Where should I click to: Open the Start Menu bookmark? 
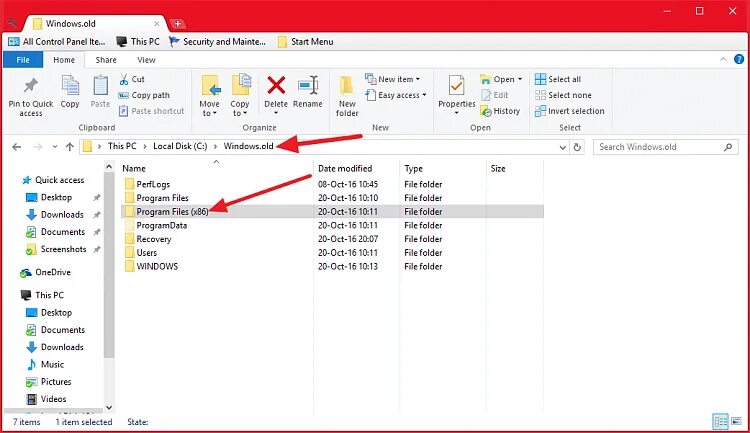click(306, 42)
